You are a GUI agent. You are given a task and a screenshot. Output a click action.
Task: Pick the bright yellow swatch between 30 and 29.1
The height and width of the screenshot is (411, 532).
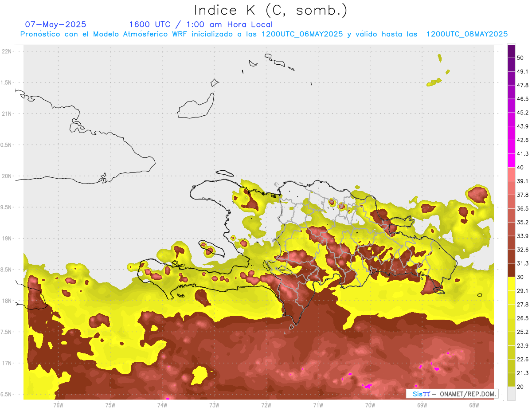[512, 284]
